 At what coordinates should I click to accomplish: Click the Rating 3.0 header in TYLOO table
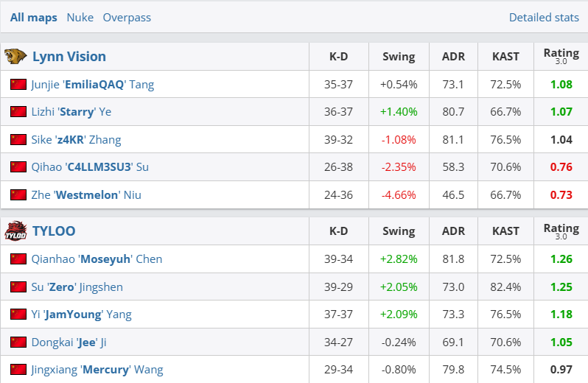coord(561,231)
